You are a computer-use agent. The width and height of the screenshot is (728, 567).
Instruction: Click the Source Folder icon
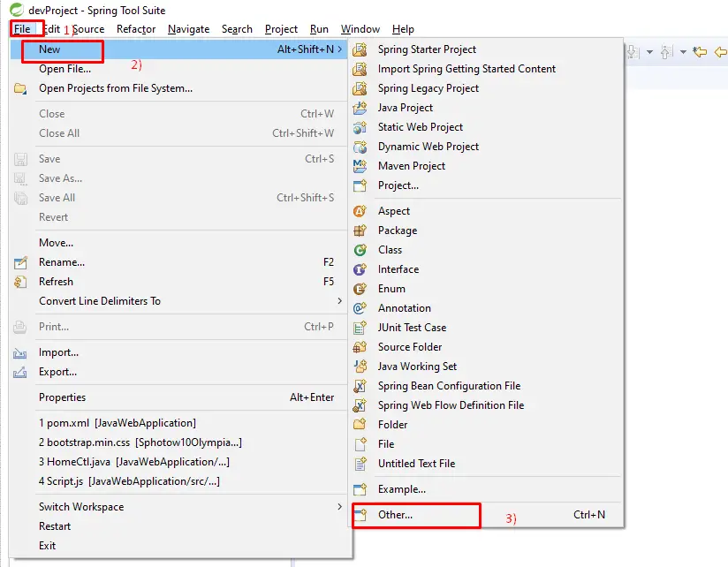pos(360,347)
